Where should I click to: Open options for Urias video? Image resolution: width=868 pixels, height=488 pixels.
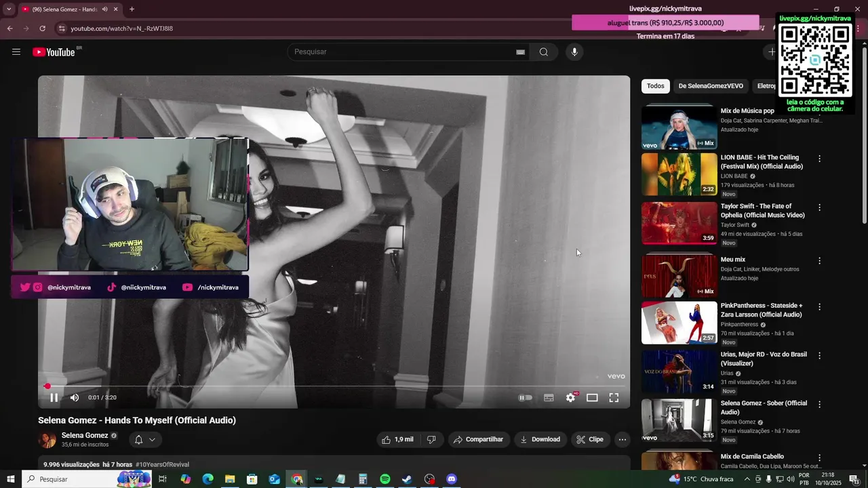click(819, 355)
